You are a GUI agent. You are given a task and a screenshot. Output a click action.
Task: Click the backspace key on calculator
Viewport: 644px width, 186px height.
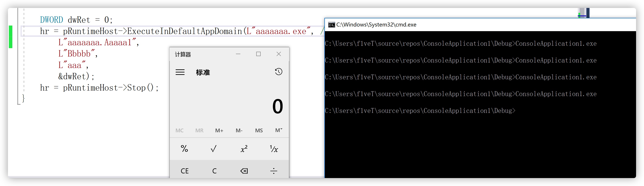point(244,171)
